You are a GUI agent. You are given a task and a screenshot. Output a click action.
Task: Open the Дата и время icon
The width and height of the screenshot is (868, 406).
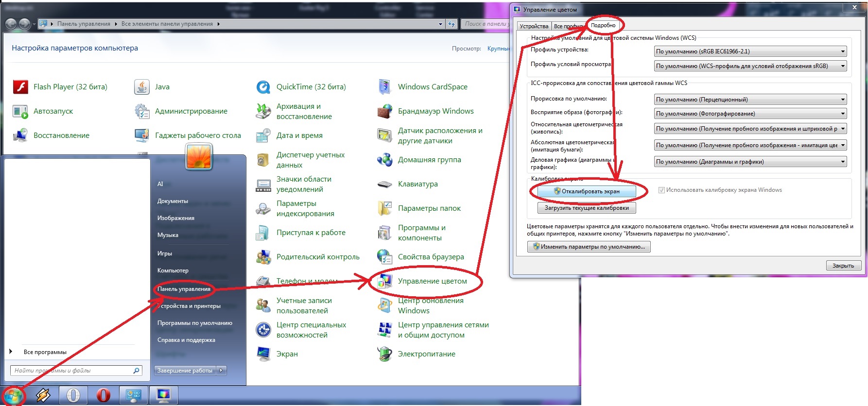(x=263, y=135)
